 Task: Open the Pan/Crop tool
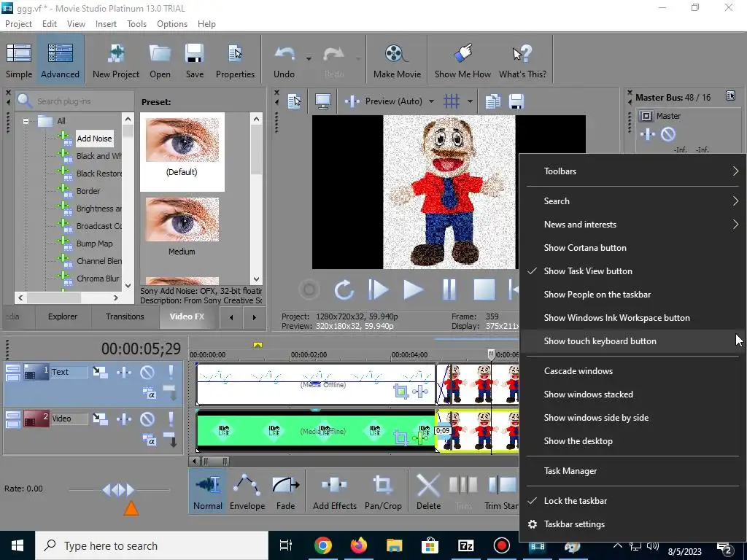(x=383, y=492)
